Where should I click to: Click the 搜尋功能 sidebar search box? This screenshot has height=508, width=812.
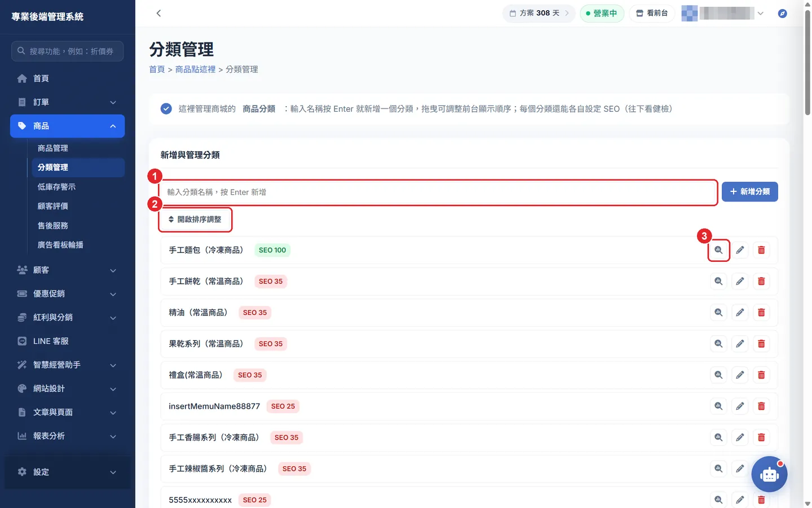click(67, 51)
